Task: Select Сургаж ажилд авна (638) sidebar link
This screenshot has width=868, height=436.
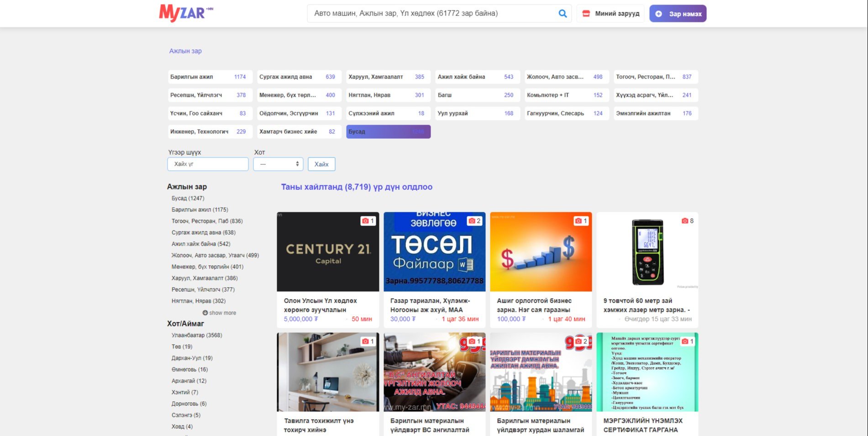Action: (203, 232)
